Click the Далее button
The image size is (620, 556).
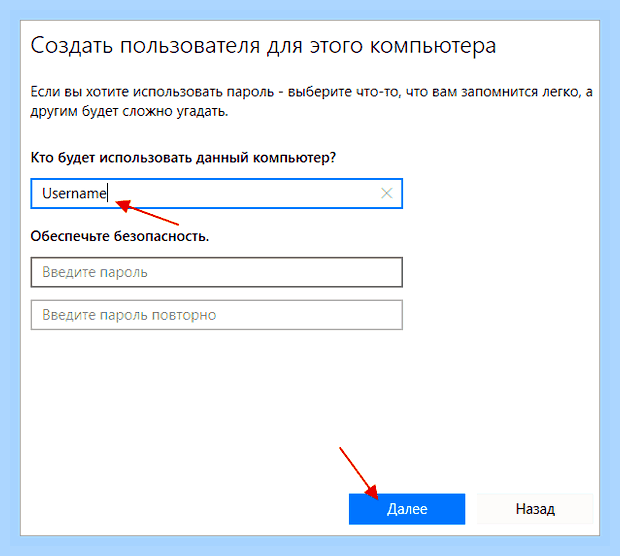coord(407,509)
